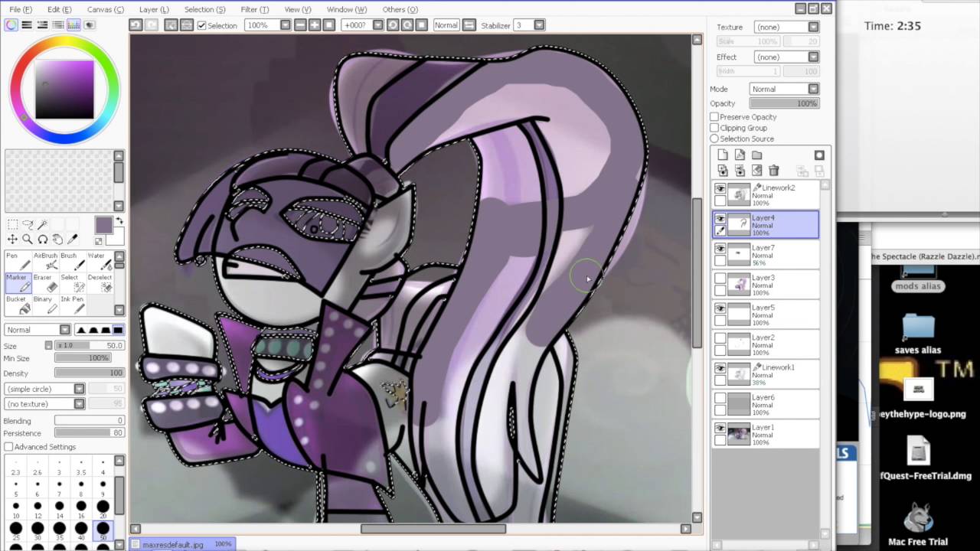Open the layer Mode dropdown
The image size is (980, 551).
(784, 89)
